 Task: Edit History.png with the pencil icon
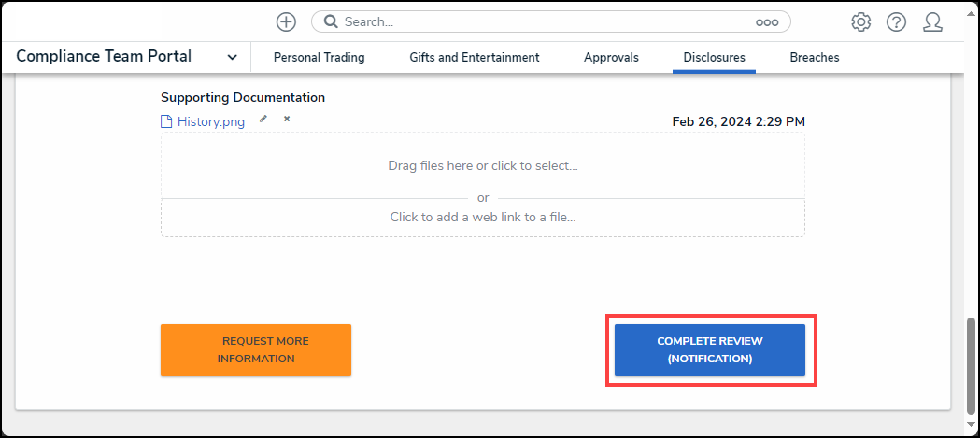pos(263,119)
